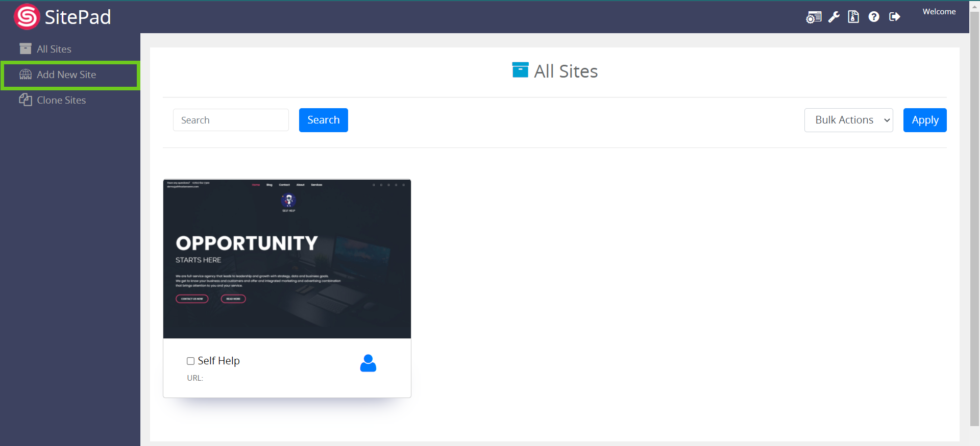This screenshot has height=446, width=980.
Task: Click the Apply button
Action: coord(924,120)
